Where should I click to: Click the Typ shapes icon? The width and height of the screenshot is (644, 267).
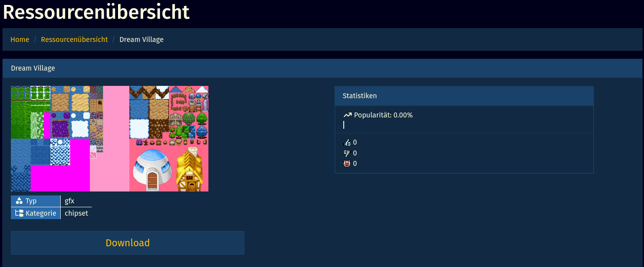click(19, 201)
